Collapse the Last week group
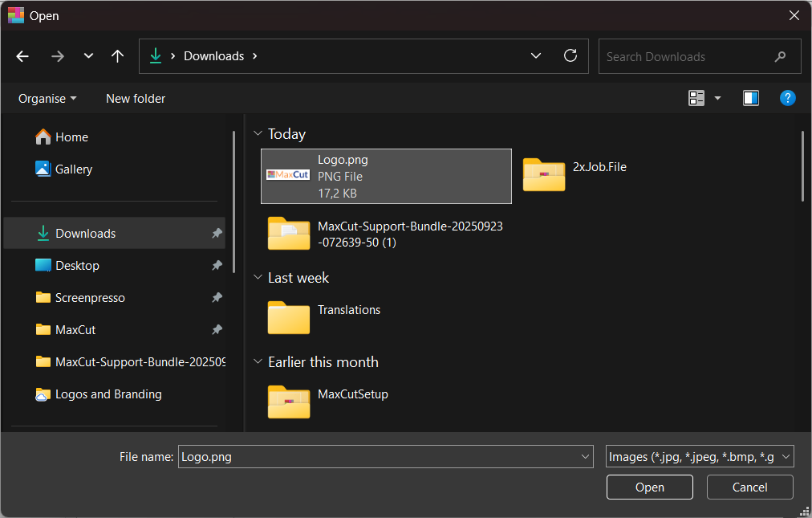This screenshot has width=812, height=518. point(258,278)
